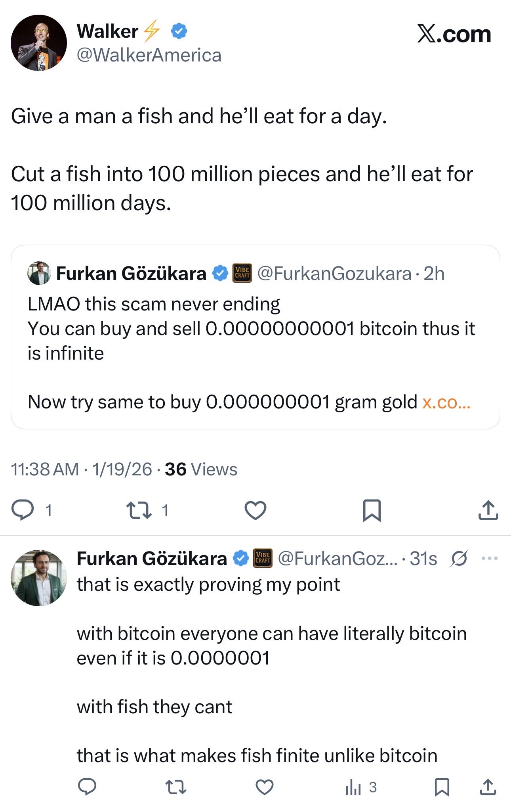Like Furkan's reply comment
The image size is (511, 812).
(265, 787)
